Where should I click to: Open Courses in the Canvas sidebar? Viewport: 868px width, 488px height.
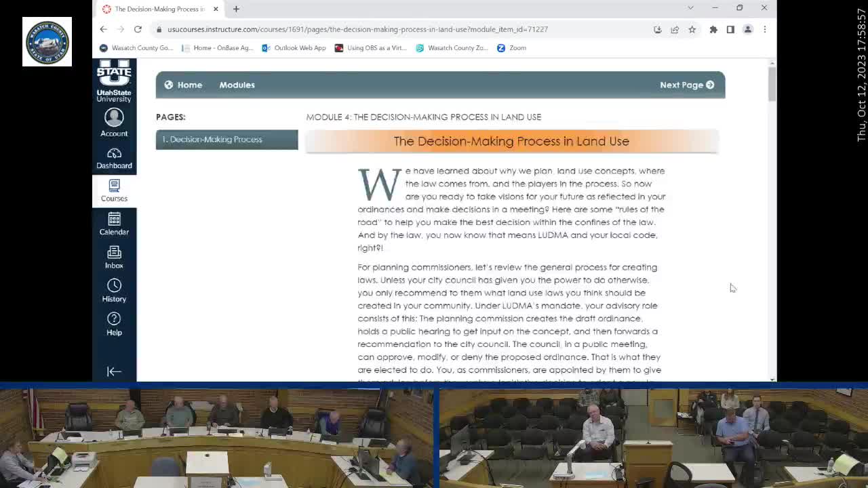pyautogui.click(x=114, y=190)
